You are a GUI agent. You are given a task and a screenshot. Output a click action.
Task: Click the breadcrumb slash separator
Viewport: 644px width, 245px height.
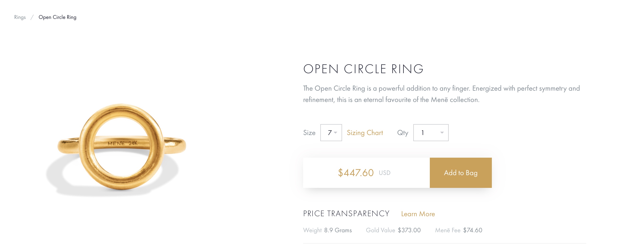tap(32, 17)
